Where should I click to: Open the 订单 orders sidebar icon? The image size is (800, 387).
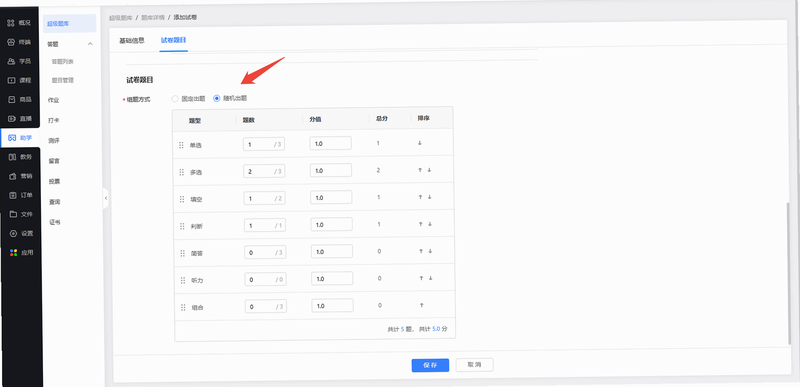pos(13,195)
